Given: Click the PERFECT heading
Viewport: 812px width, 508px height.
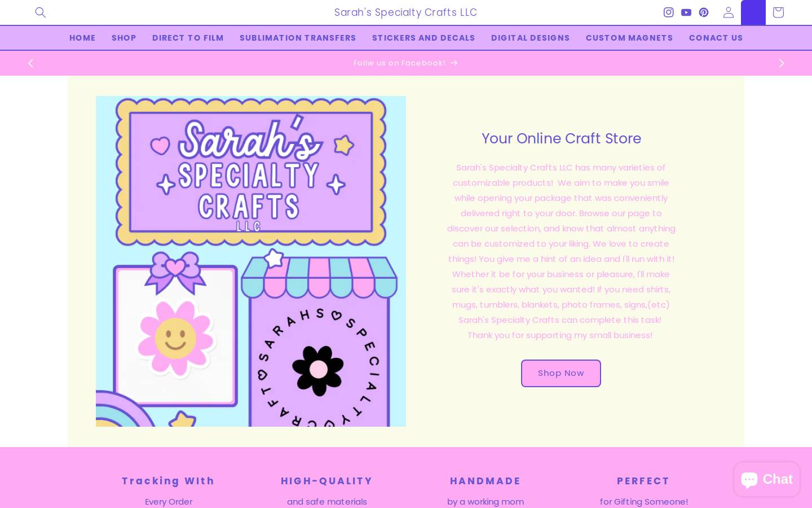Looking at the screenshot, I should [x=643, y=481].
